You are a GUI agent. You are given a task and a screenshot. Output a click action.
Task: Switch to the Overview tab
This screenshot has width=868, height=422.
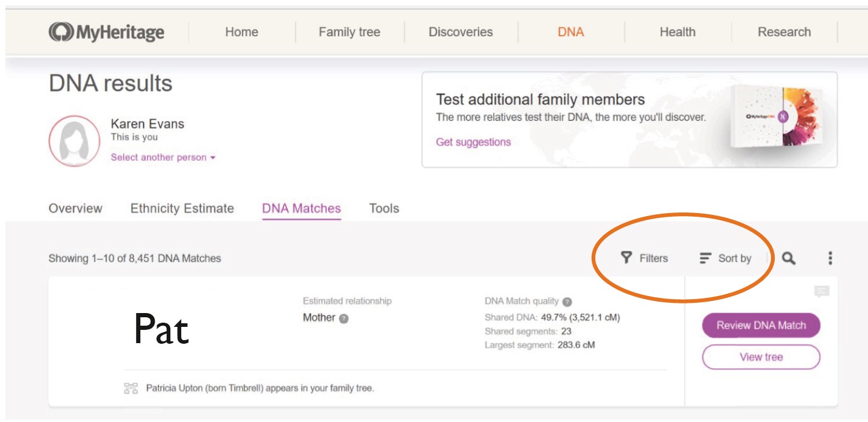pos(75,208)
